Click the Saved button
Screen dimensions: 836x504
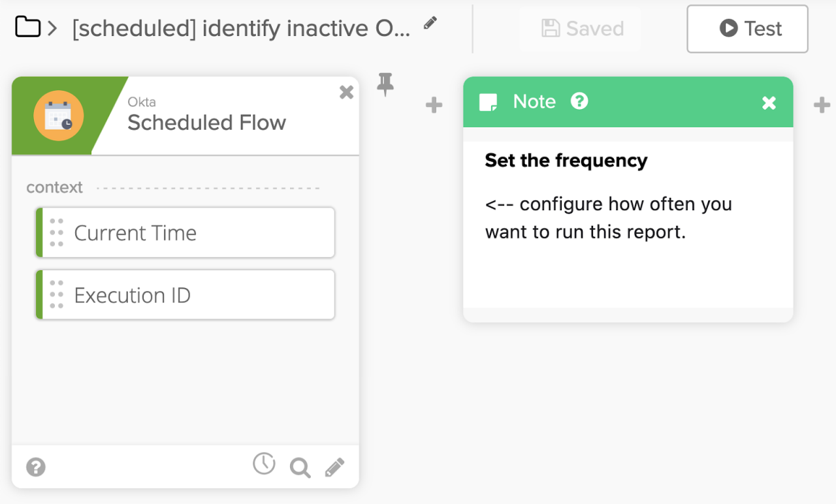(581, 29)
